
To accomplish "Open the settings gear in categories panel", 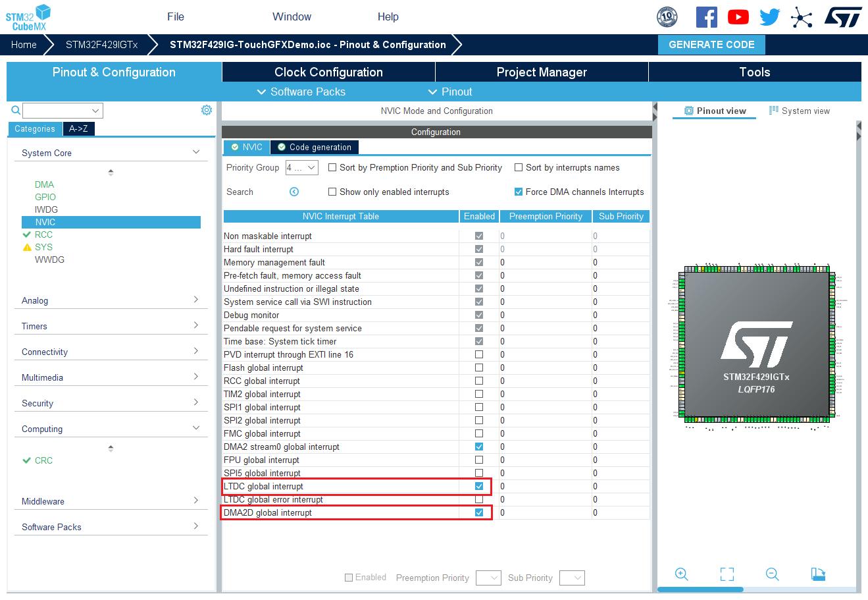I will coord(207,110).
